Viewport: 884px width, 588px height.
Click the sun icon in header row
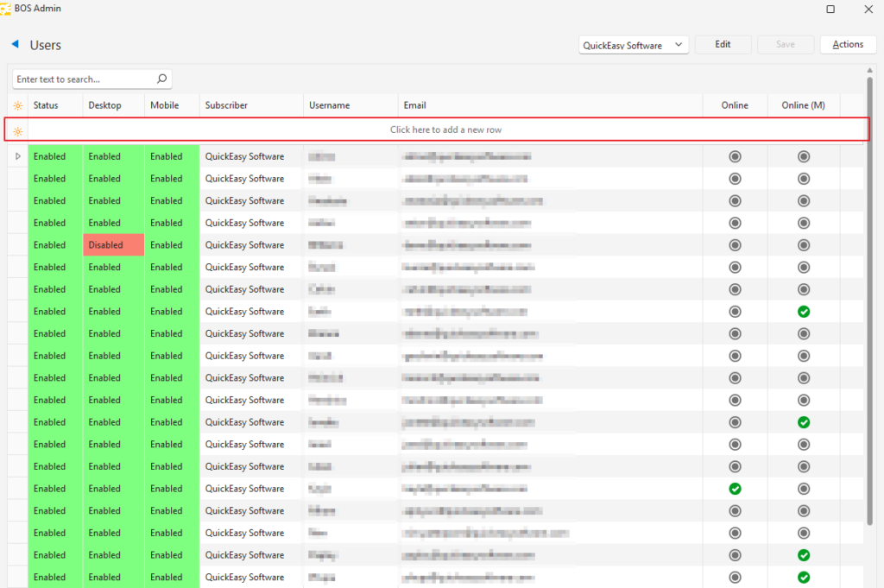tap(17, 105)
